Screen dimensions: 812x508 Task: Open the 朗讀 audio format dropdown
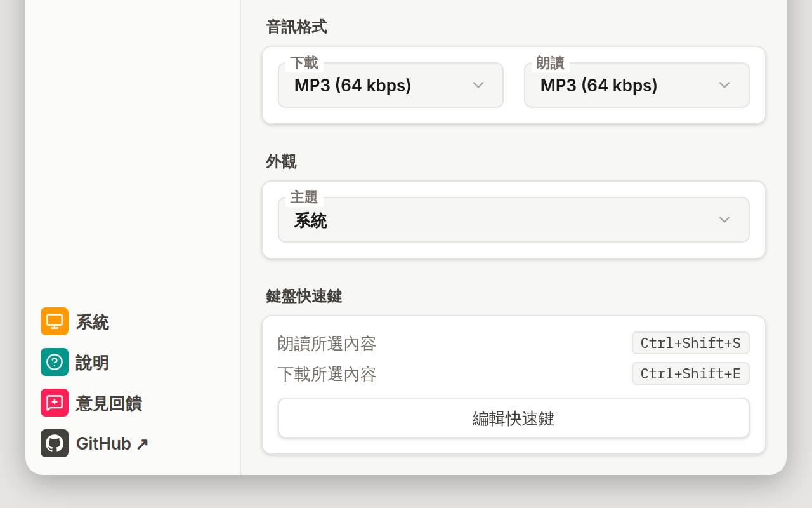637,85
